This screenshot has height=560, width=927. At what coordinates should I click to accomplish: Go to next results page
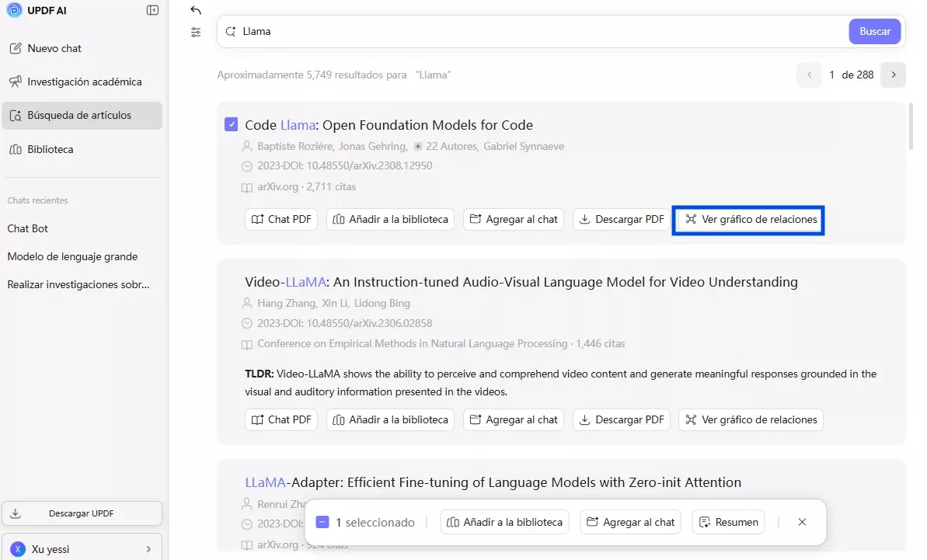pos(893,75)
